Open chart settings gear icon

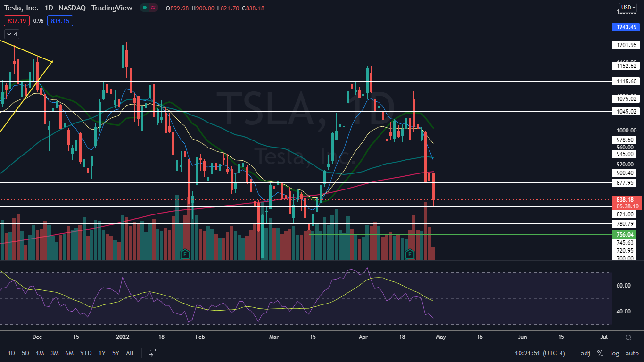click(628, 337)
